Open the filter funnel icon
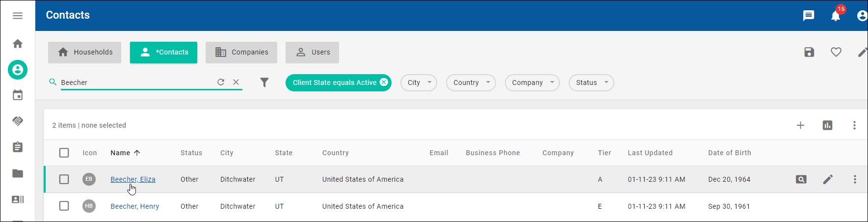The width and height of the screenshot is (868, 222). tap(264, 83)
